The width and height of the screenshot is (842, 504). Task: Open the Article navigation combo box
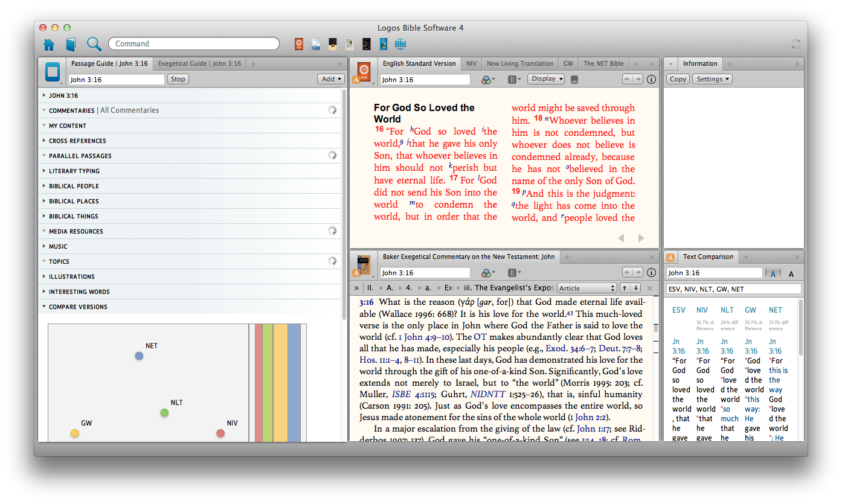(587, 289)
